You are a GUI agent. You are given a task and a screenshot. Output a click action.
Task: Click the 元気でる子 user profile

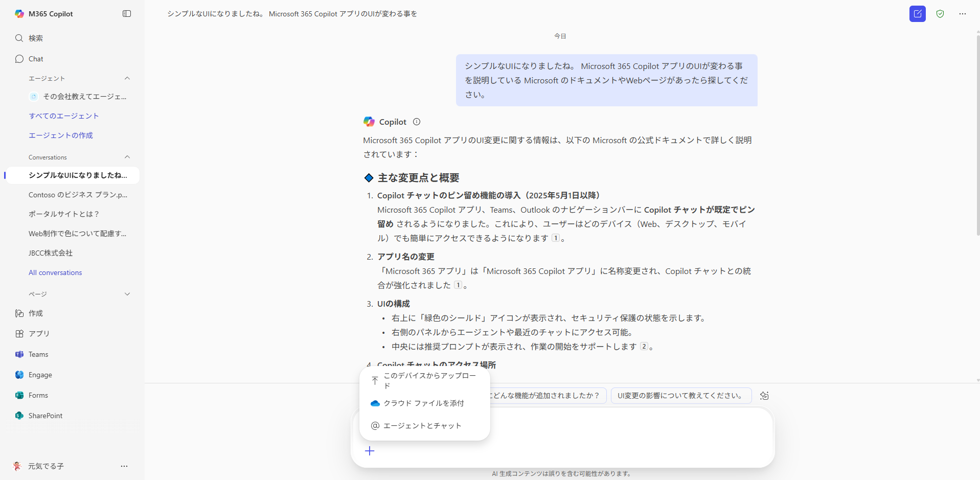pos(38,466)
